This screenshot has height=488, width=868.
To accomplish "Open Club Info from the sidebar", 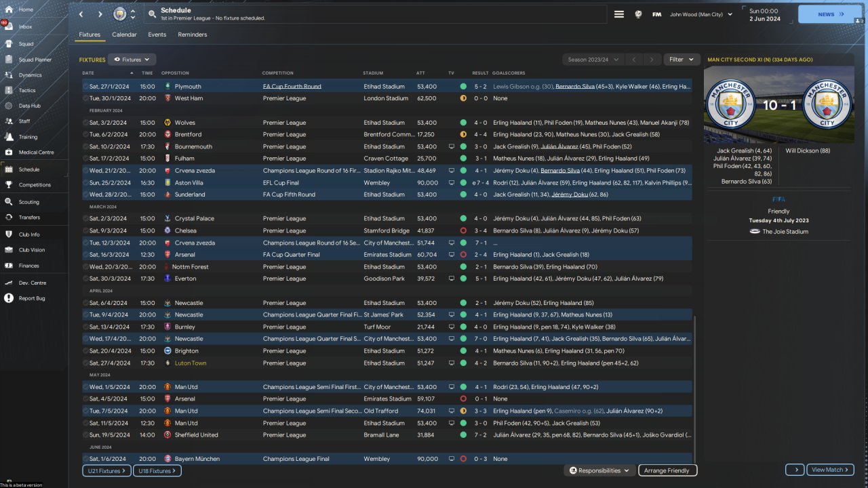I will (31, 235).
